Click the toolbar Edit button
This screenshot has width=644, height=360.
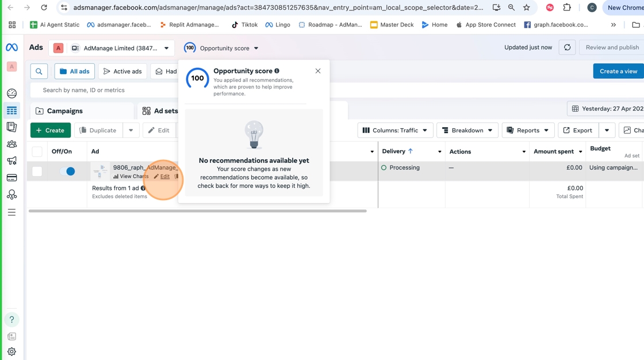tap(159, 131)
